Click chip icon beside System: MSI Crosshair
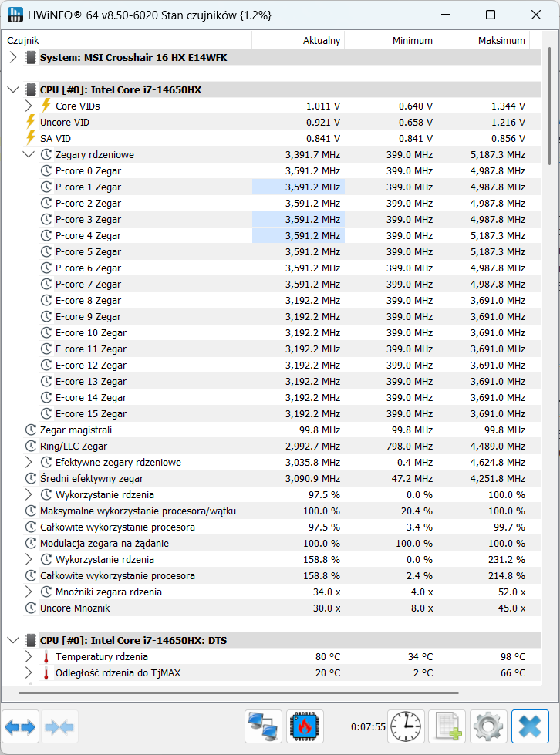This screenshot has height=755, width=560. (x=31, y=57)
